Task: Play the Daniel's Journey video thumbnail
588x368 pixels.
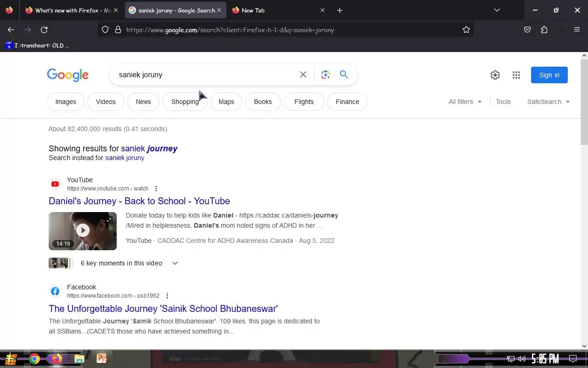Action: pyautogui.click(x=83, y=231)
